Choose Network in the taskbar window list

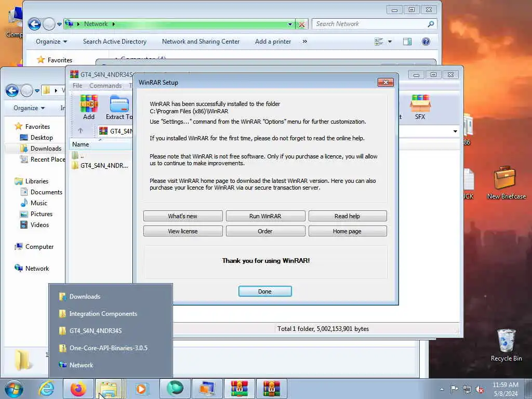111,365
